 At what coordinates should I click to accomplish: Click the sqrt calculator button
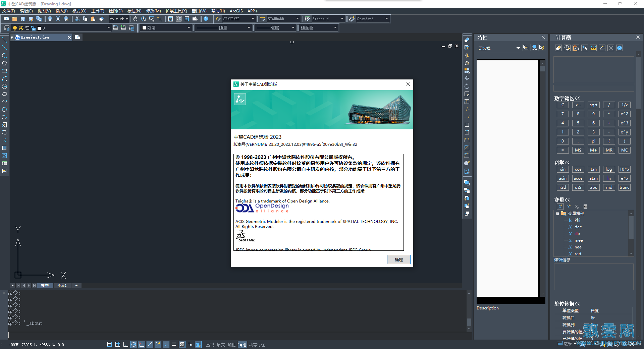(x=593, y=105)
